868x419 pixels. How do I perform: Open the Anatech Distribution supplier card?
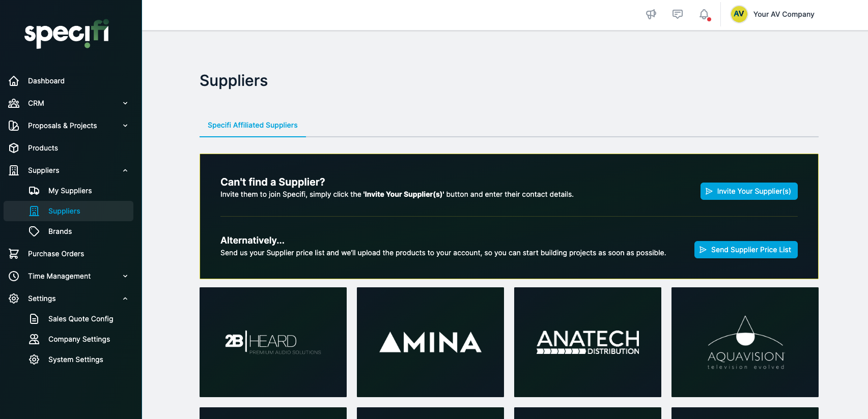point(587,342)
